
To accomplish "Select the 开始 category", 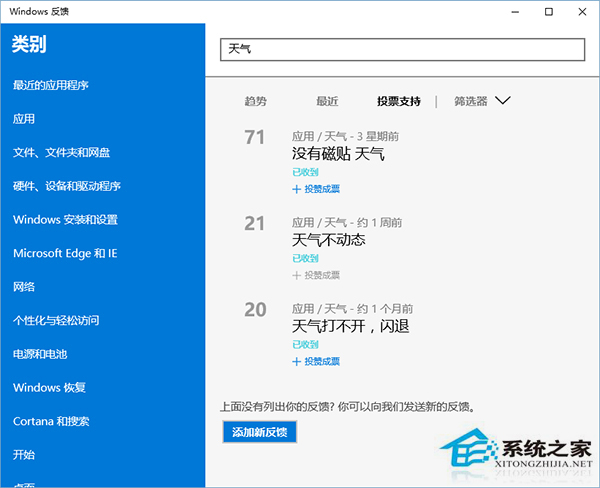I will [24, 455].
